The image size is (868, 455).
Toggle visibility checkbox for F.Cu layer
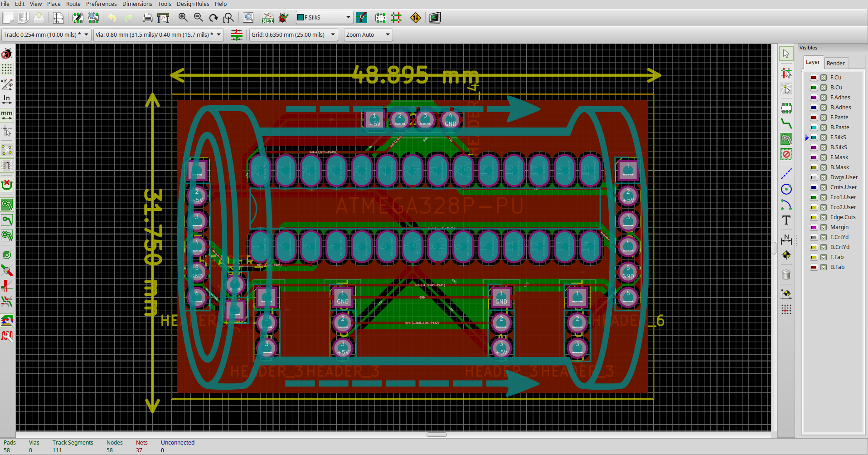tap(824, 78)
